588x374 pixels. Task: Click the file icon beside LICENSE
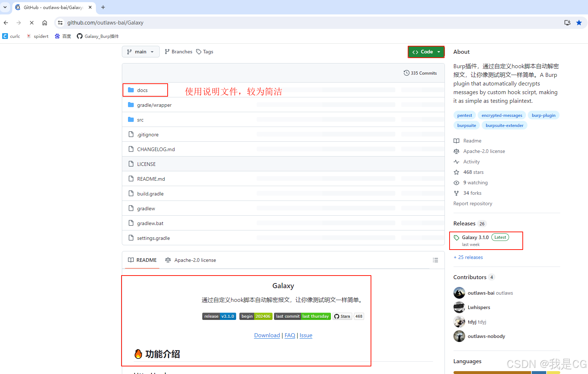click(131, 164)
